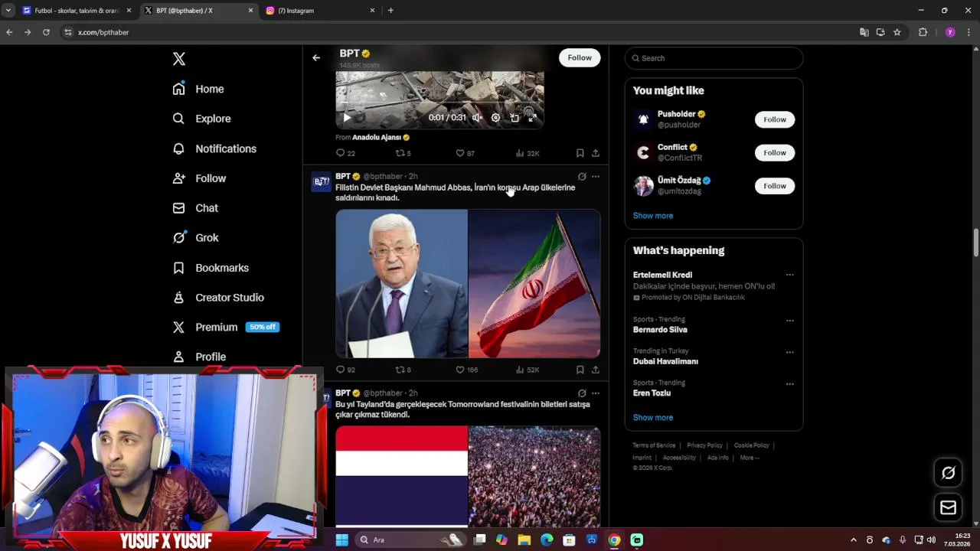
Task: Open the floating Messages button
Action: [x=948, y=507]
